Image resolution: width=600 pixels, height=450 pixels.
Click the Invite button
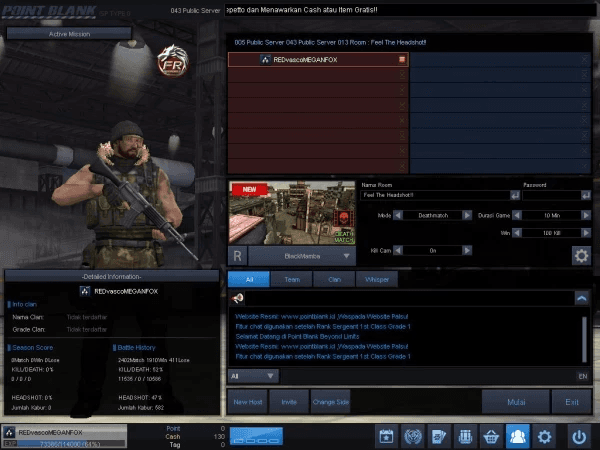(x=289, y=402)
